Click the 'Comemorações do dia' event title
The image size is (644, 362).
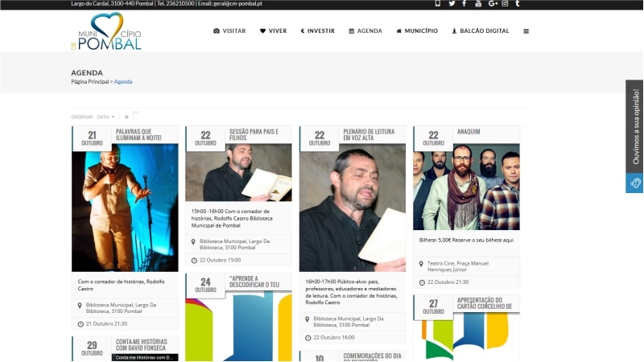[372, 356]
